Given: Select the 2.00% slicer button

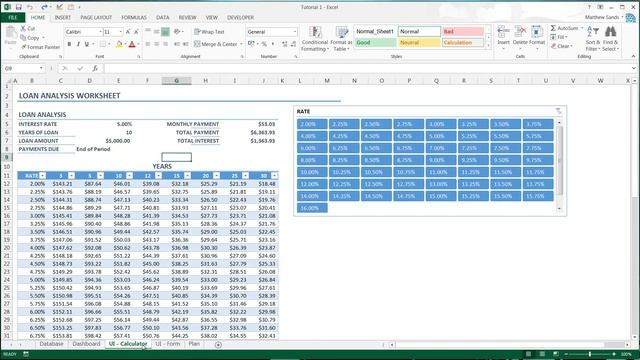Looking at the screenshot, I should click(312, 124).
